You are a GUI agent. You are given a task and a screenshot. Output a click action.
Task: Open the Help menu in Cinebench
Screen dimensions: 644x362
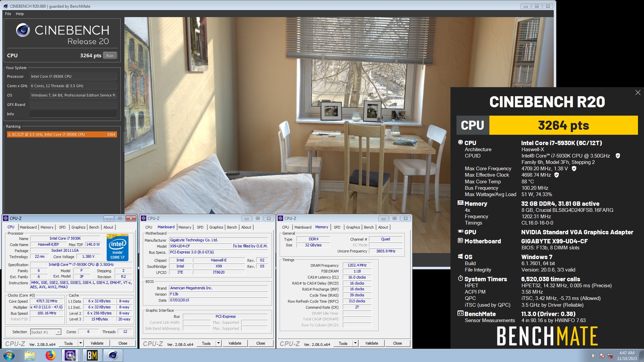pyautogui.click(x=20, y=14)
